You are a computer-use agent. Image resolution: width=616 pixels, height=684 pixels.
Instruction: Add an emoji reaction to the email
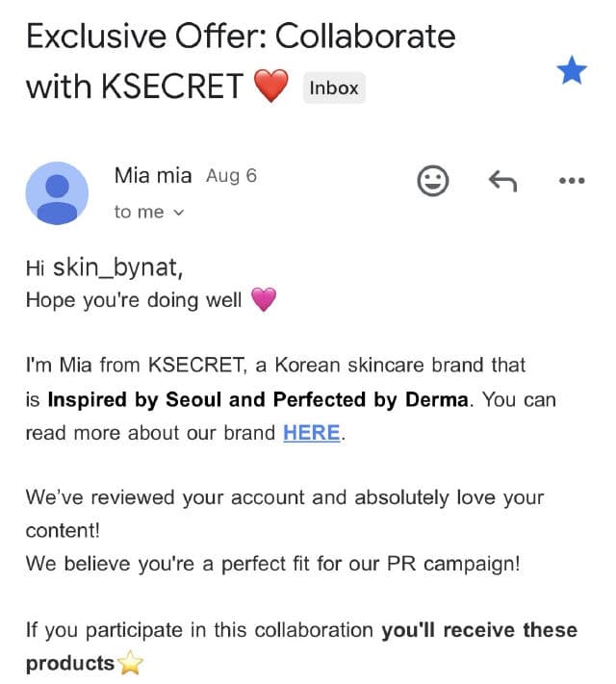coord(433,180)
